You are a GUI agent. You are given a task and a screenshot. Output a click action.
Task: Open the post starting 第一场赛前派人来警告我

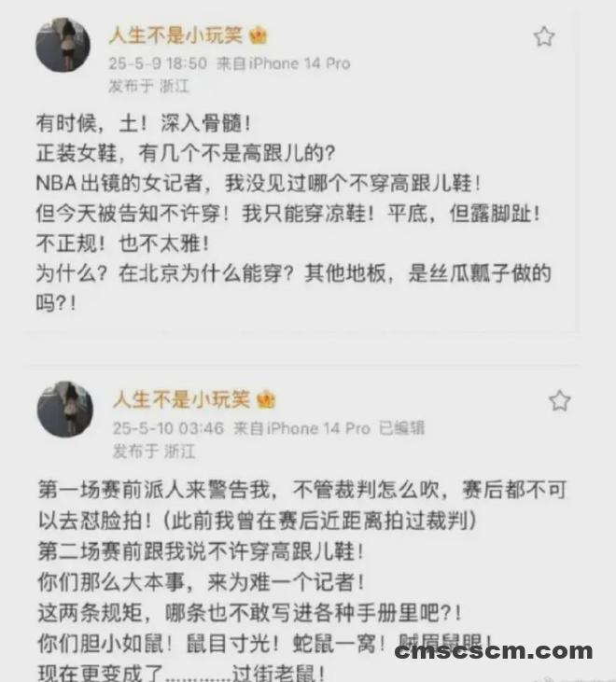302,580
